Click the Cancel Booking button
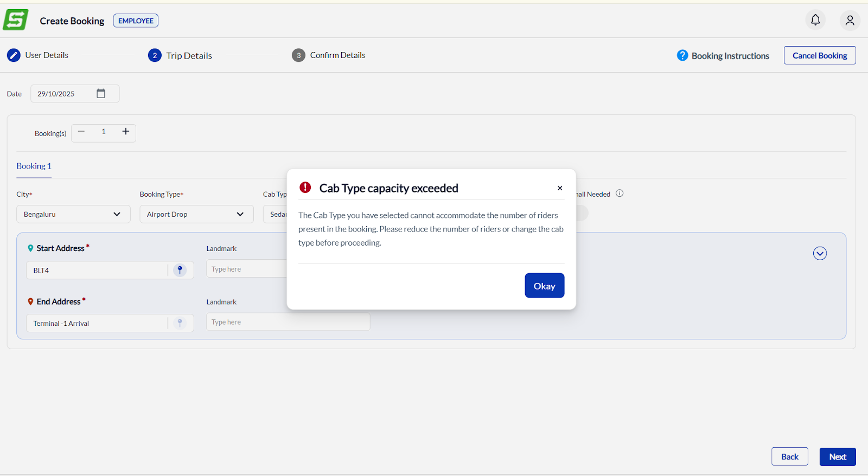The height and width of the screenshot is (476, 868). pos(819,55)
